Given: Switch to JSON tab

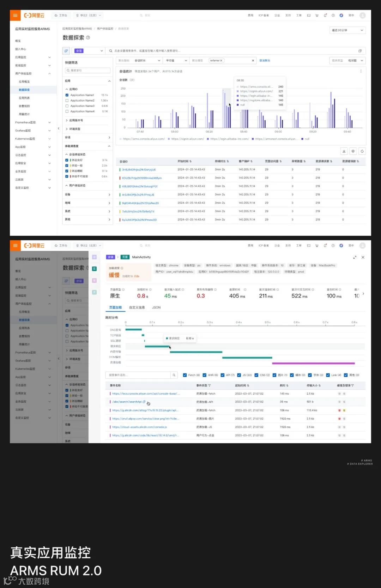Looking at the screenshot, I should [x=156, y=307].
